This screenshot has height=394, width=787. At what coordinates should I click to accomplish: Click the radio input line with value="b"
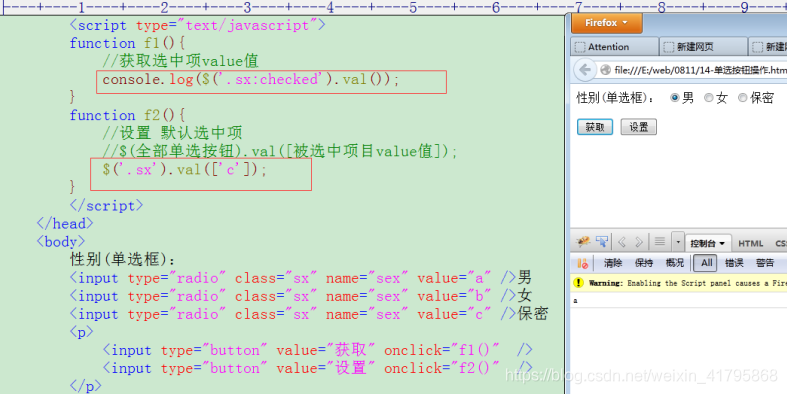coord(300,296)
